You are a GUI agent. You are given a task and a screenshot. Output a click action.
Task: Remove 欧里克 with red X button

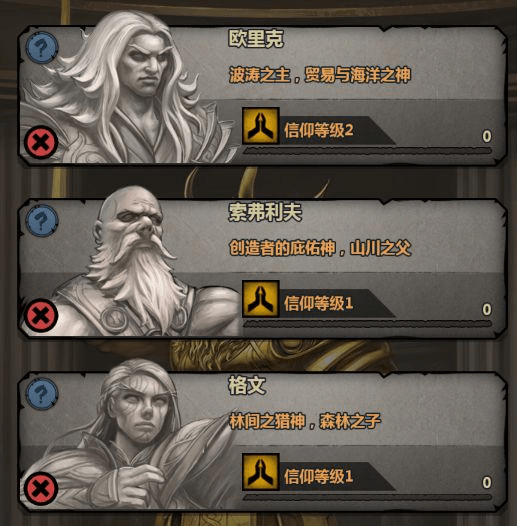coord(41,142)
